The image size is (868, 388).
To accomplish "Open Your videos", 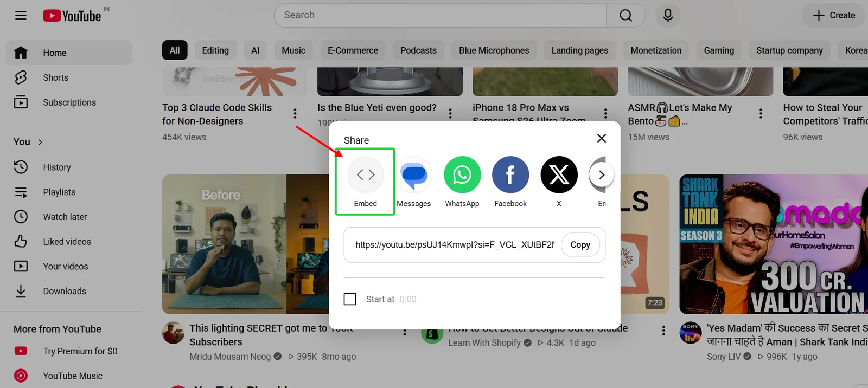I will point(69,267).
